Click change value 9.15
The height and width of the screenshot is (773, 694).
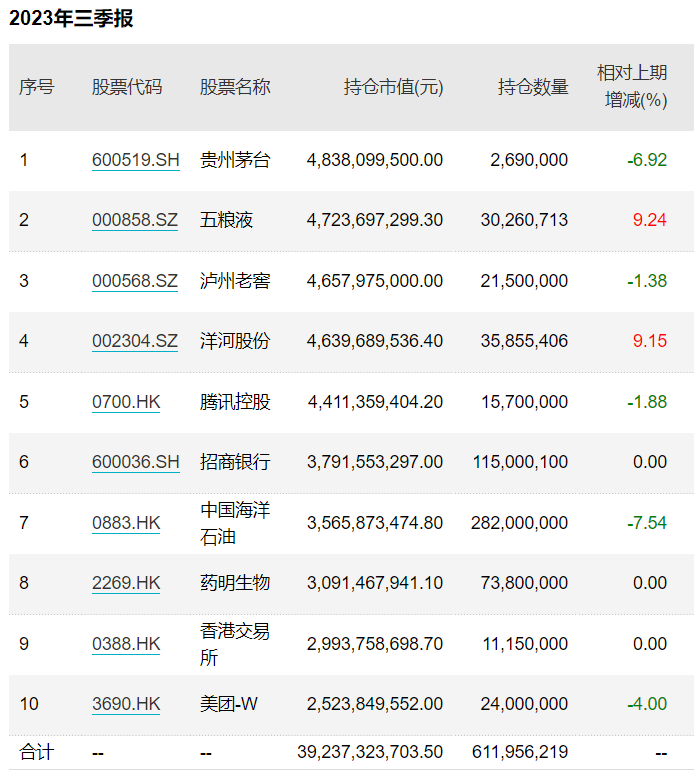[650, 341]
